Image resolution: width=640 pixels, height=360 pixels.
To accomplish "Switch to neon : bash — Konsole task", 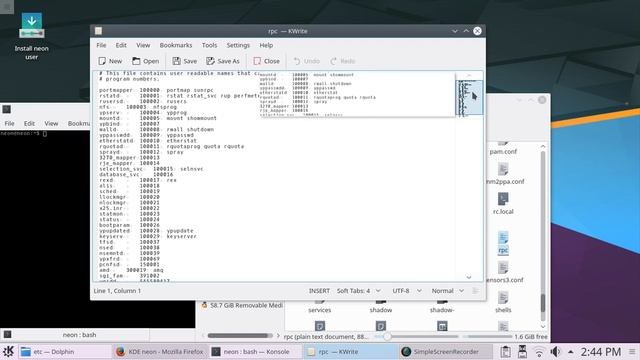I will click(x=255, y=351).
